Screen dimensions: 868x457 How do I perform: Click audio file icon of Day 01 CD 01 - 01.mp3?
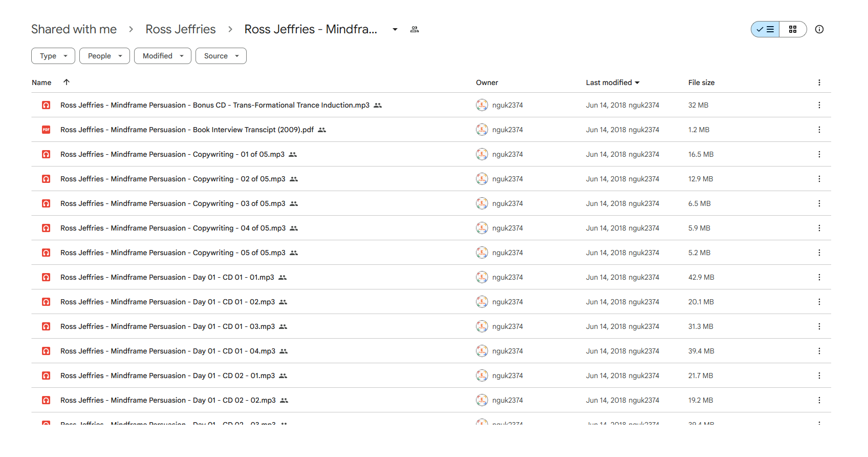pyautogui.click(x=46, y=277)
